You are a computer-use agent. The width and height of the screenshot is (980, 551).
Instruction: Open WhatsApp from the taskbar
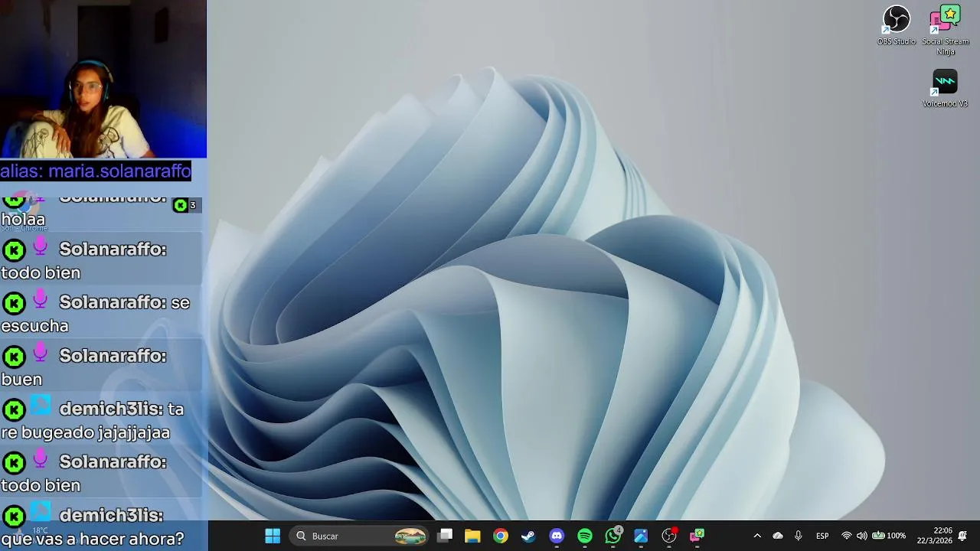coord(613,536)
